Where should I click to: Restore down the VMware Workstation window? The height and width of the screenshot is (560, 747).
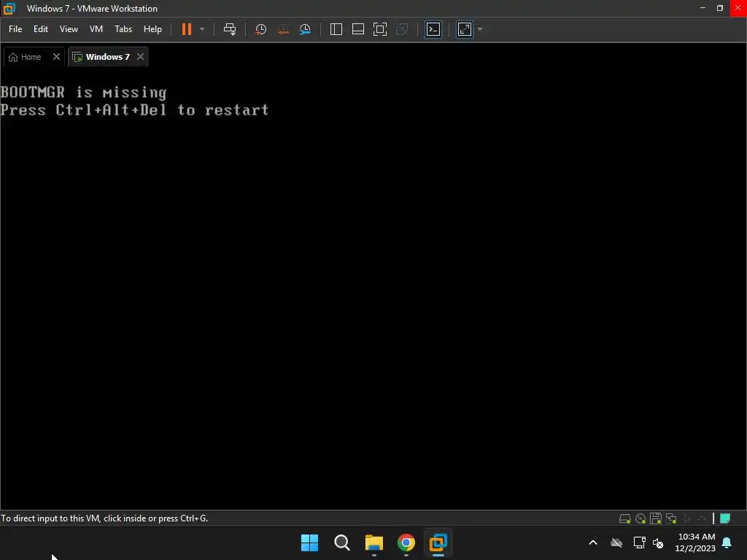click(720, 8)
